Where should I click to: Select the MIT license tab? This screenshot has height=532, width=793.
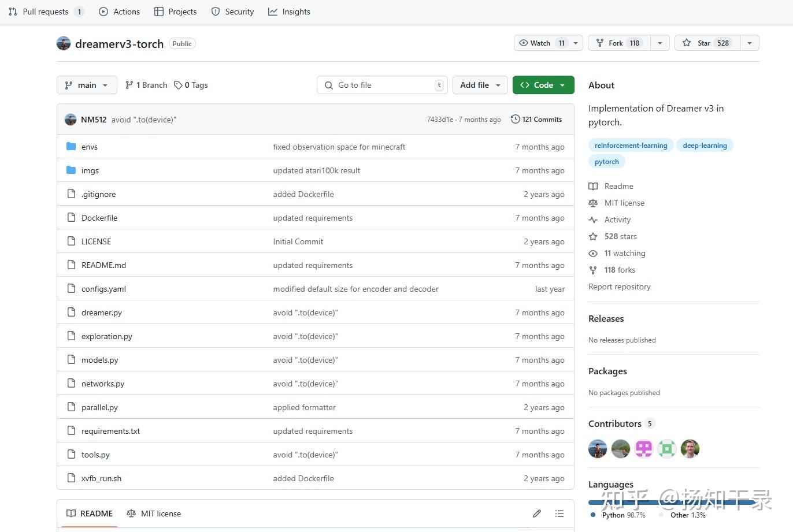click(154, 514)
